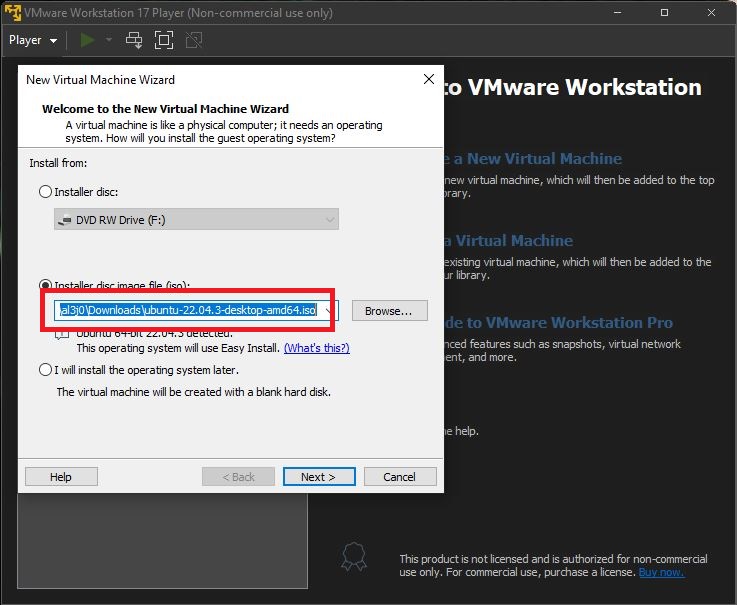Click Create a New Virtual Machine heading

533,158
